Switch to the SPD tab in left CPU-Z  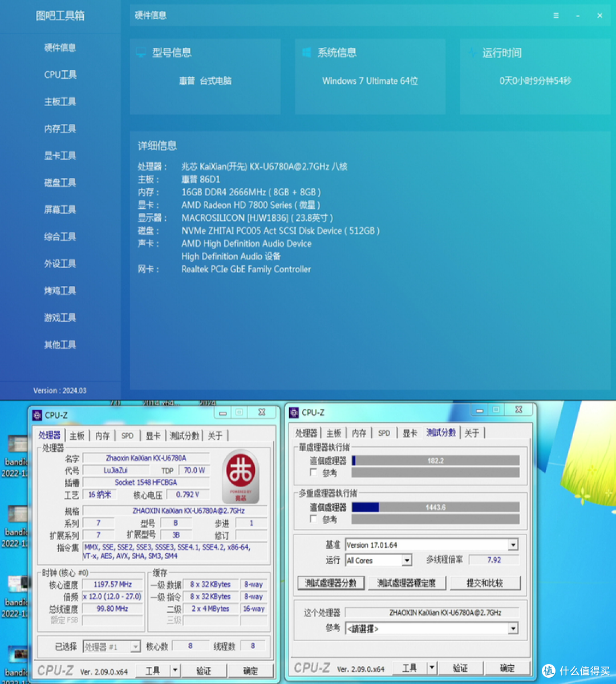[127, 435]
